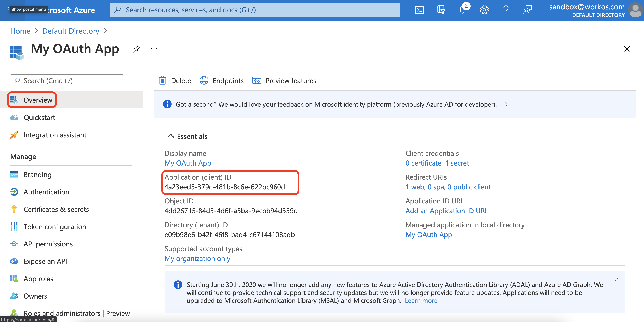This screenshot has height=322, width=644.
Task: Open the Directory and subscription filter icon
Action: click(441, 10)
